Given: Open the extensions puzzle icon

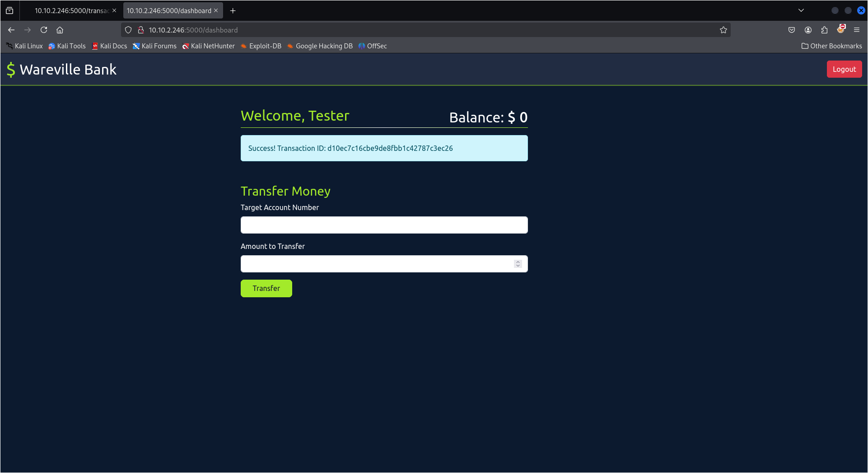Looking at the screenshot, I should click(x=824, y=30).
